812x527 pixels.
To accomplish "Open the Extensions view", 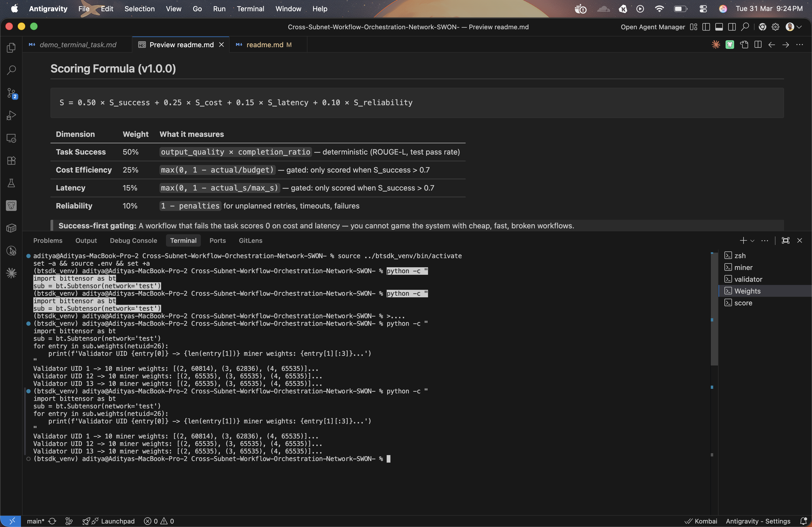I will (11, 160).
